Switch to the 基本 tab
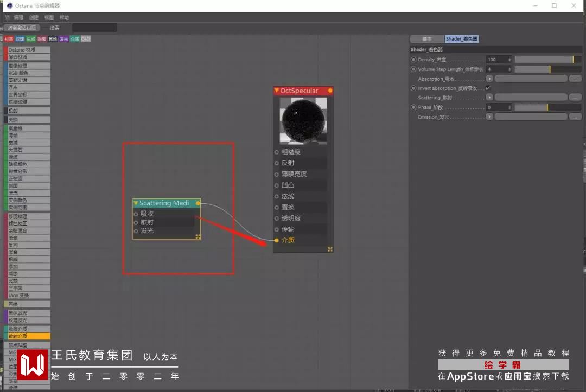Viewport: 586px width, 392px height. (x=427, y=39)
